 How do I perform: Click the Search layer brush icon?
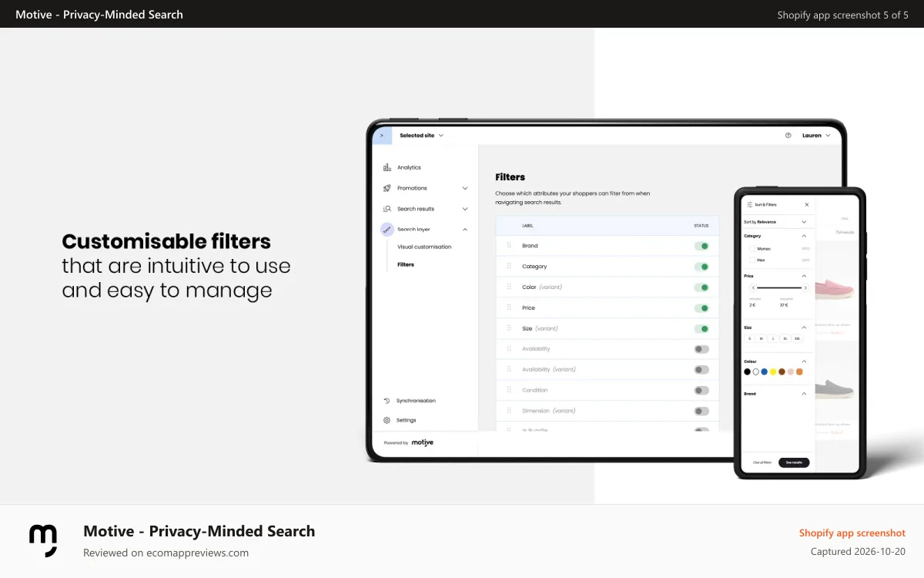[x=387, y=229]
